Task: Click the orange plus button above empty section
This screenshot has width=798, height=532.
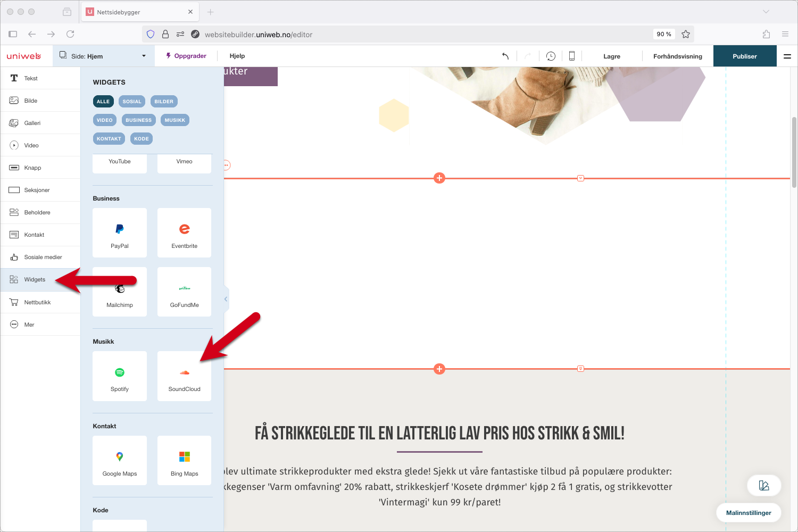Action: 439,178
